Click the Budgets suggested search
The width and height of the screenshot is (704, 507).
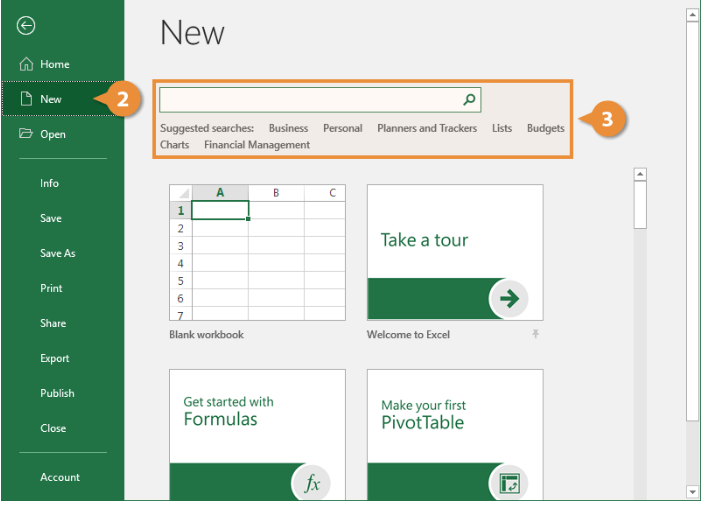[546, 128]
